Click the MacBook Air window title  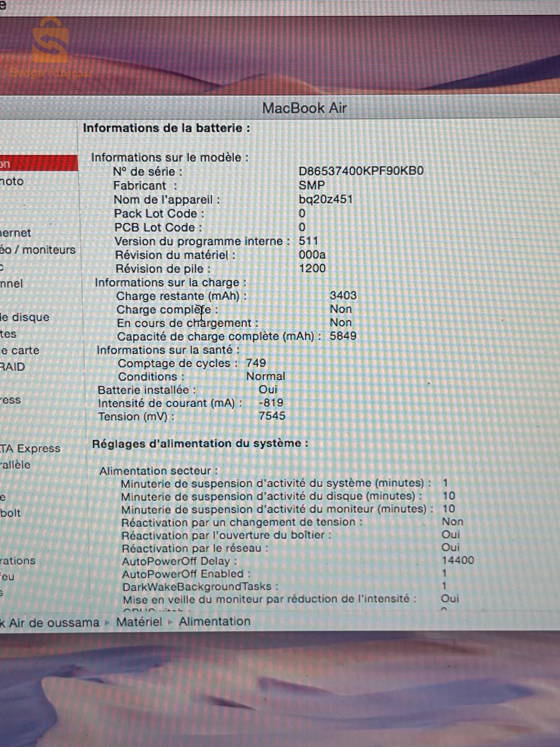point(305,108)
